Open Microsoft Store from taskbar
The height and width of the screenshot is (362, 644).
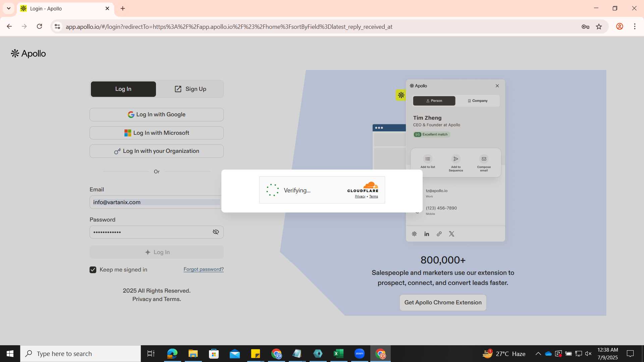(x=214, y=354)
